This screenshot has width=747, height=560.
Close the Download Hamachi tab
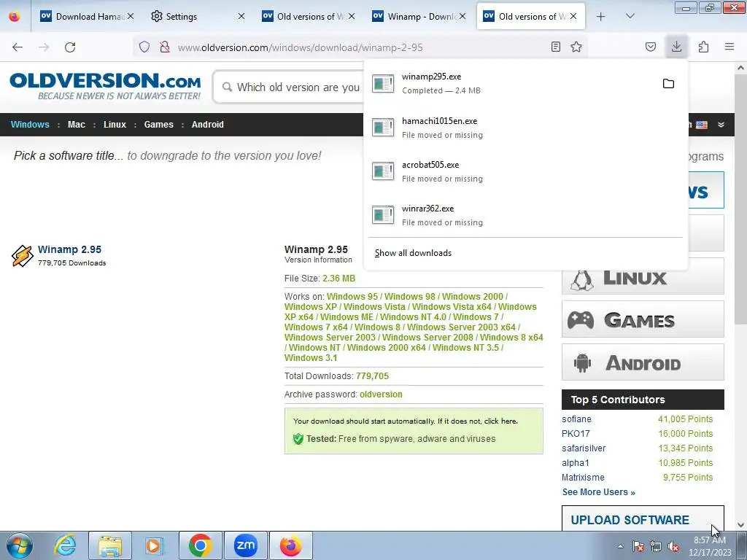pyautogui.click(x=131, y=17)
